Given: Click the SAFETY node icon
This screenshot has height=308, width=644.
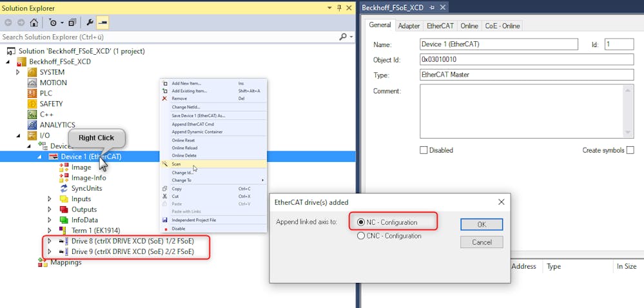Looking at the screenshot, I should [32, 104].
